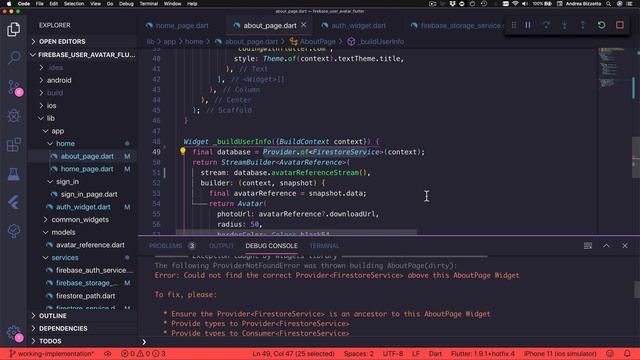This screenshot has height=360, width=640.
Task: Switch to the TERMINAL panel tab
Action: pyautogui.click(x=324, y=246)
